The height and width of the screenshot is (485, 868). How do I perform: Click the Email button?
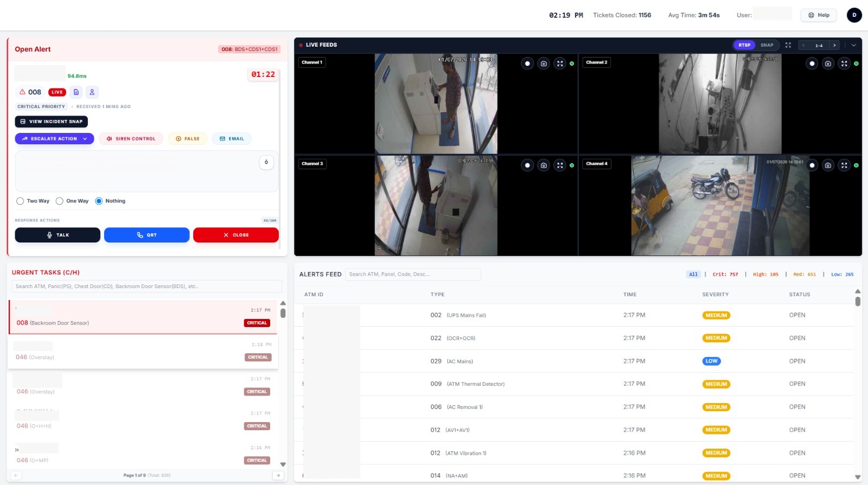click(232, 139)
